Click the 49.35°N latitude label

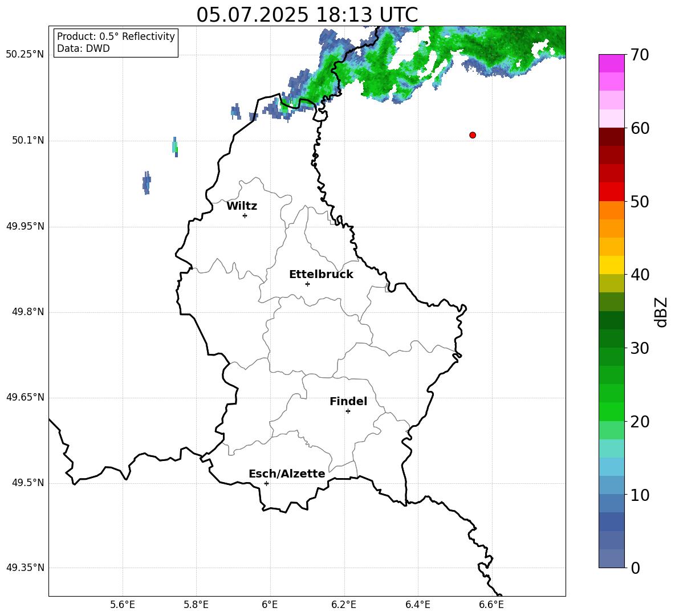tap(25, 568)
